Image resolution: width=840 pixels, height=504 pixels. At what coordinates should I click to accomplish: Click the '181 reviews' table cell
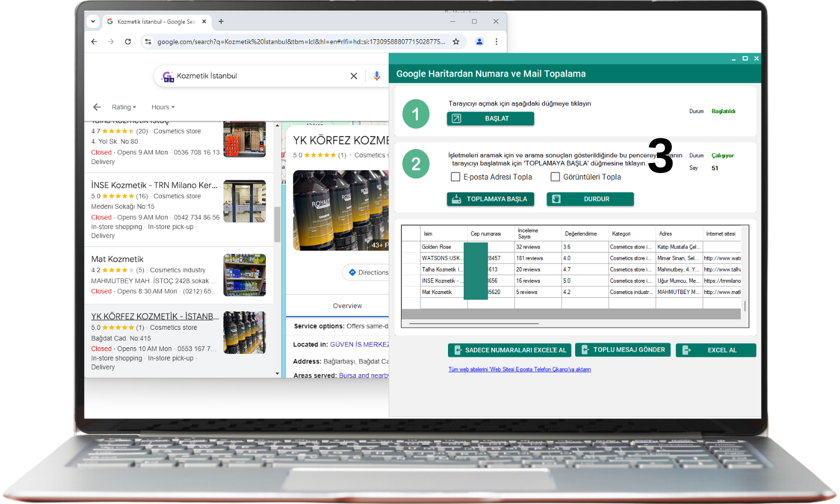538,258
